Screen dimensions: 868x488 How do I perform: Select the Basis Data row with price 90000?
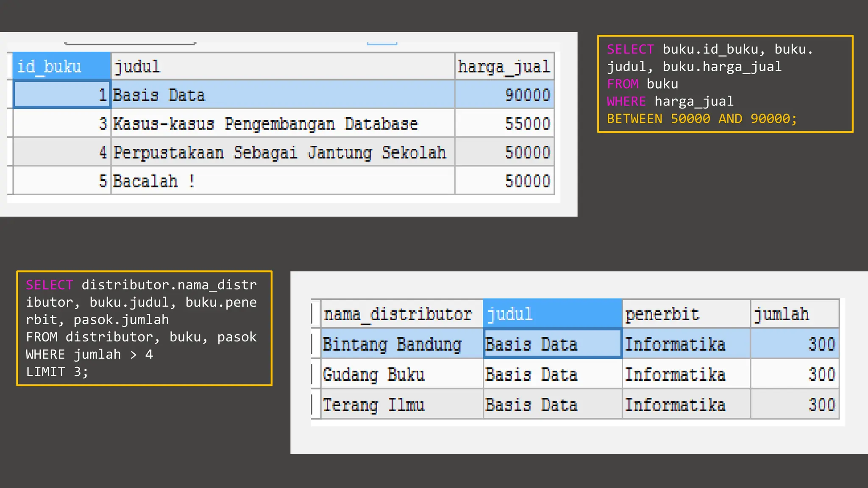(x=282, y=95)
